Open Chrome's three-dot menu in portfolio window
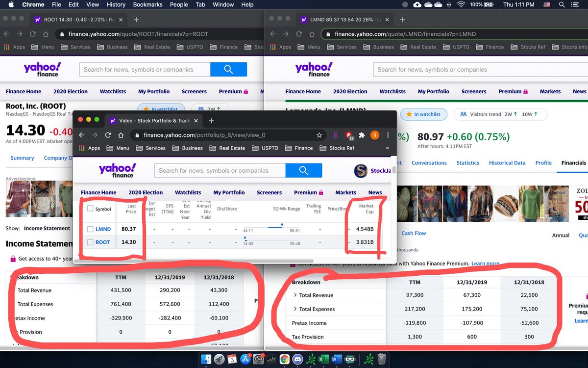The image size is (588, 368). [388, 135]
